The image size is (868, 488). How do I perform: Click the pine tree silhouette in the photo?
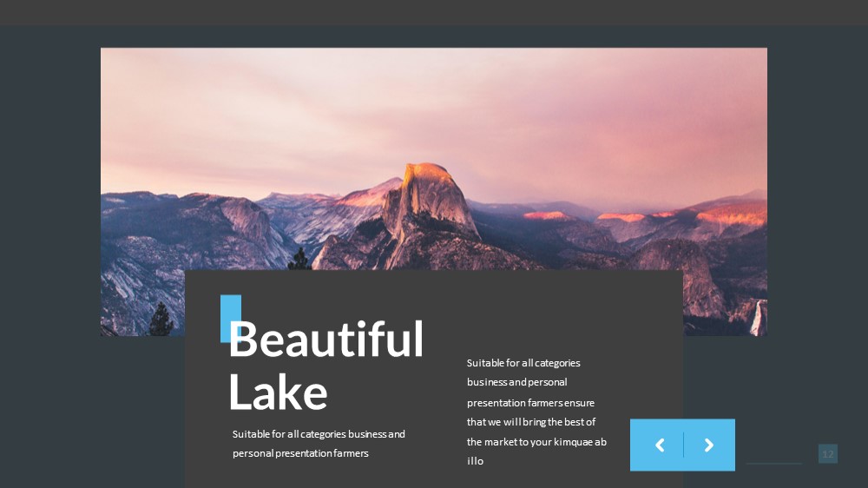point(161,320)
